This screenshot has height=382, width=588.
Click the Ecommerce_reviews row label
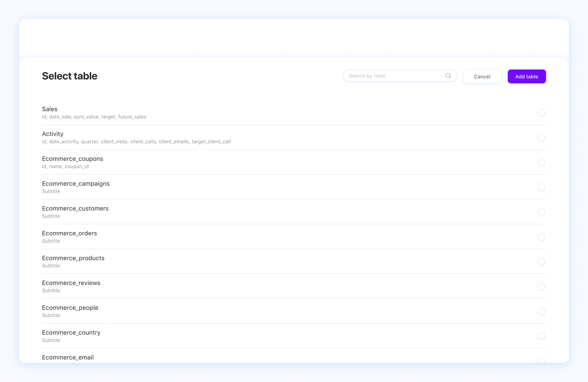click(x=71, y=283)
